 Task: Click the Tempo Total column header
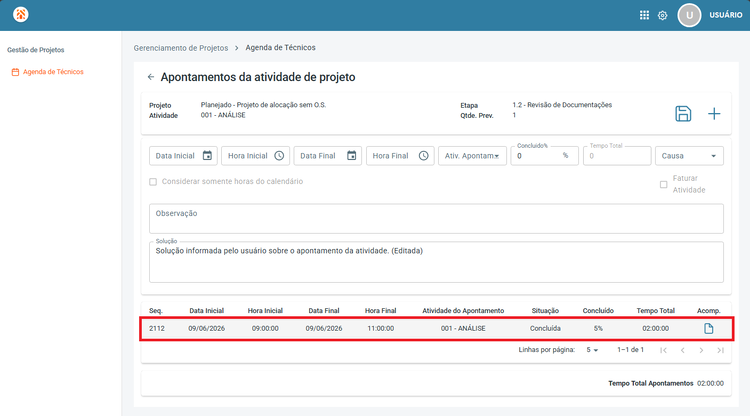coord(655,311)
